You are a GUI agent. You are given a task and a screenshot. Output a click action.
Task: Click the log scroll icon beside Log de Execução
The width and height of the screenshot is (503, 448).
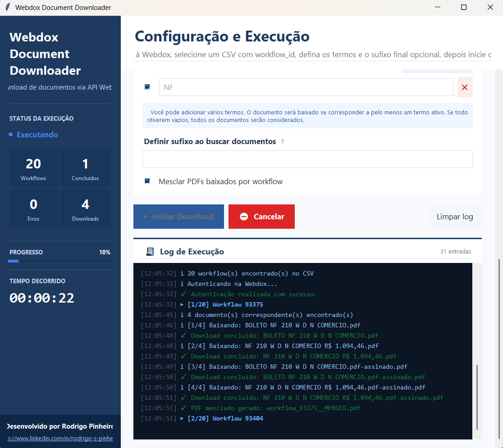tap(150, 252)
